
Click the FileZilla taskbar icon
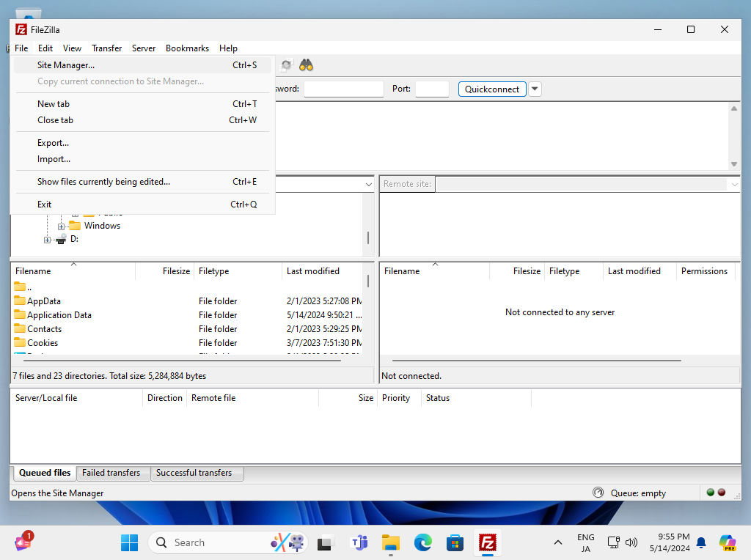487,542
